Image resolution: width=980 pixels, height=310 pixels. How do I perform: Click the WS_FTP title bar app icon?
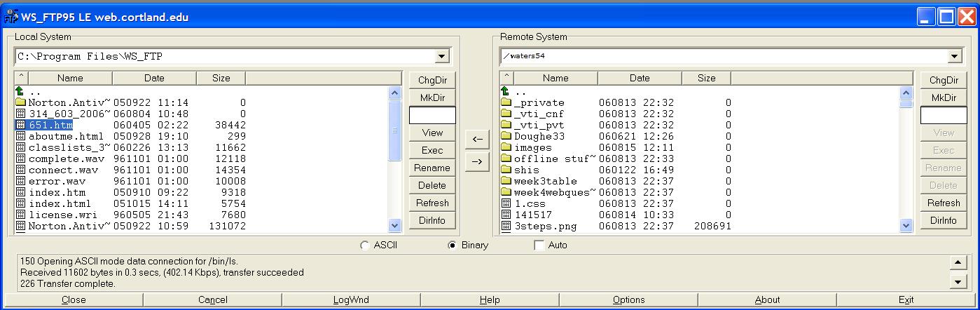click(x=10, y=17)
